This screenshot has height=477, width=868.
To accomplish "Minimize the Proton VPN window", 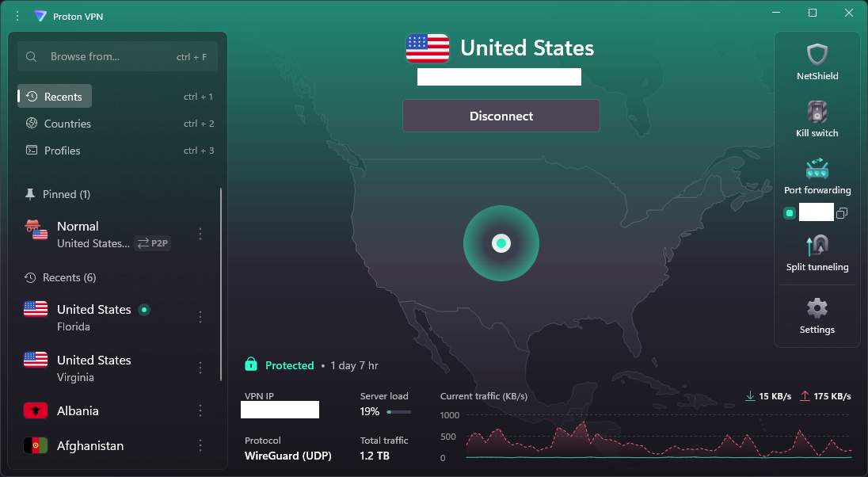I will tap(776, 13).
